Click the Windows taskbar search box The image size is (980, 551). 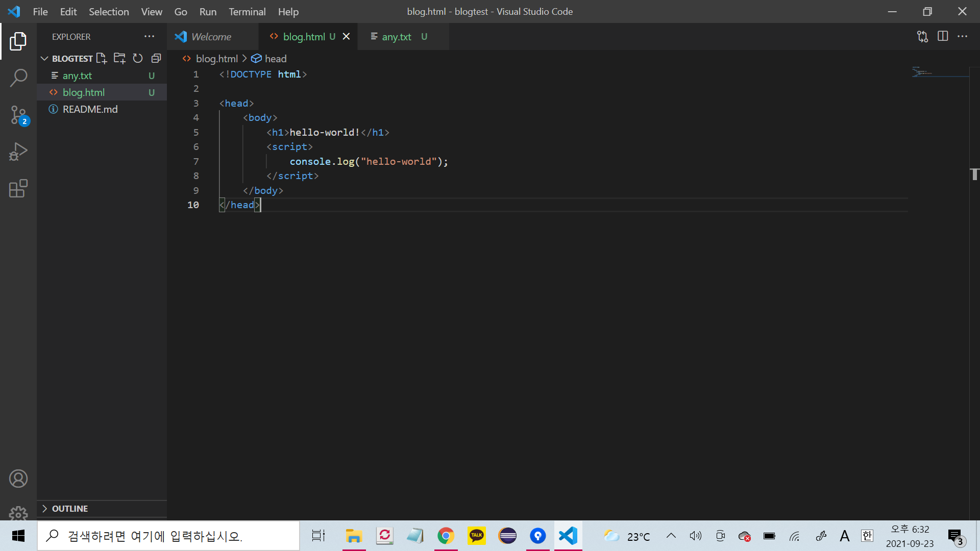point(168,536)
